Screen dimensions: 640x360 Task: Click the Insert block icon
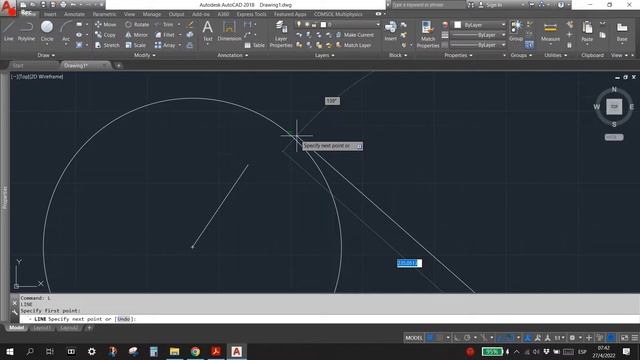pyautogui.click(x=391, y=31)
